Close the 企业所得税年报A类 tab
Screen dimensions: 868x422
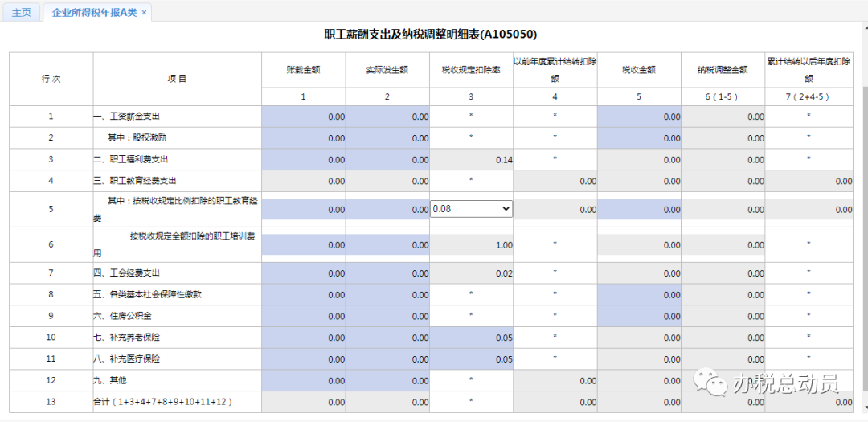[x=144, y=12]
